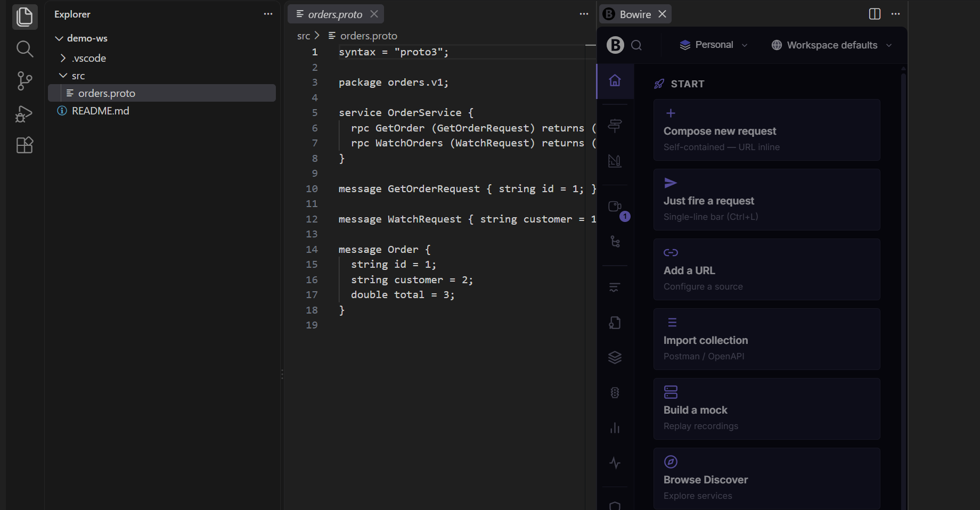Switch to the Bowire tab

[635, 14]
